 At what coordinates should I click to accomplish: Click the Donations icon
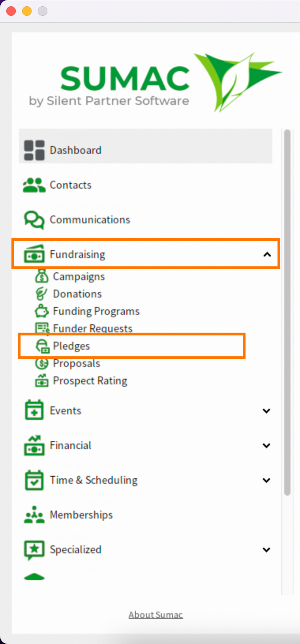point(41,294)
